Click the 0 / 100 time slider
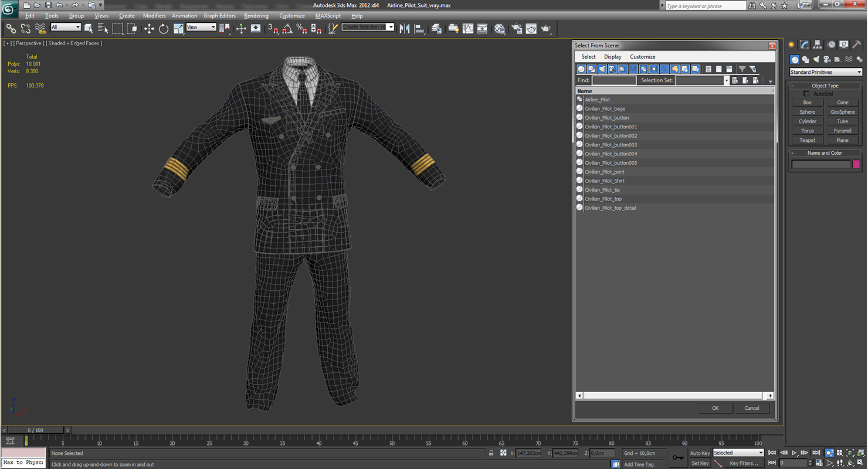The image size is (868, 469). tap(36, 430)
